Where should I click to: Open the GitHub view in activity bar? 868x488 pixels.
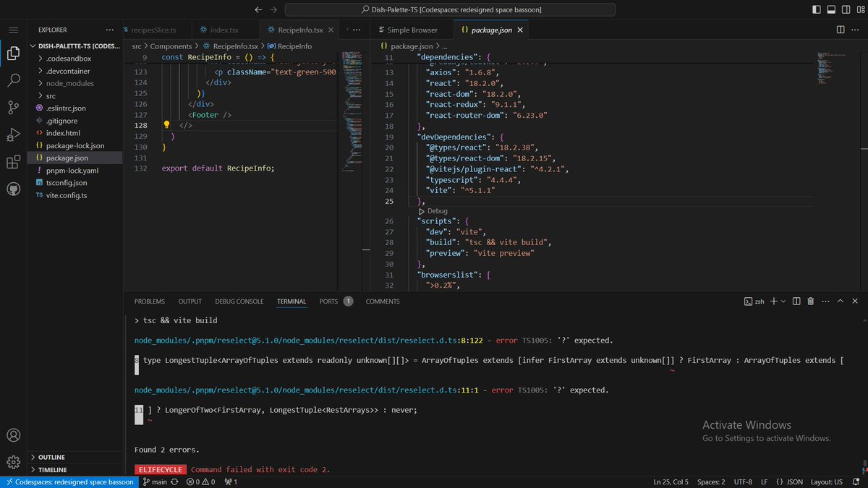point(13,189)
